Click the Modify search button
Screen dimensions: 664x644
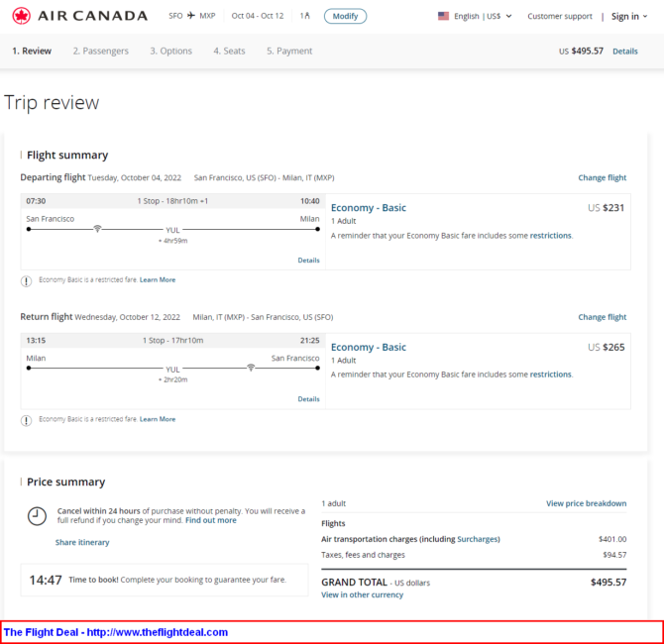pos(345,16)
